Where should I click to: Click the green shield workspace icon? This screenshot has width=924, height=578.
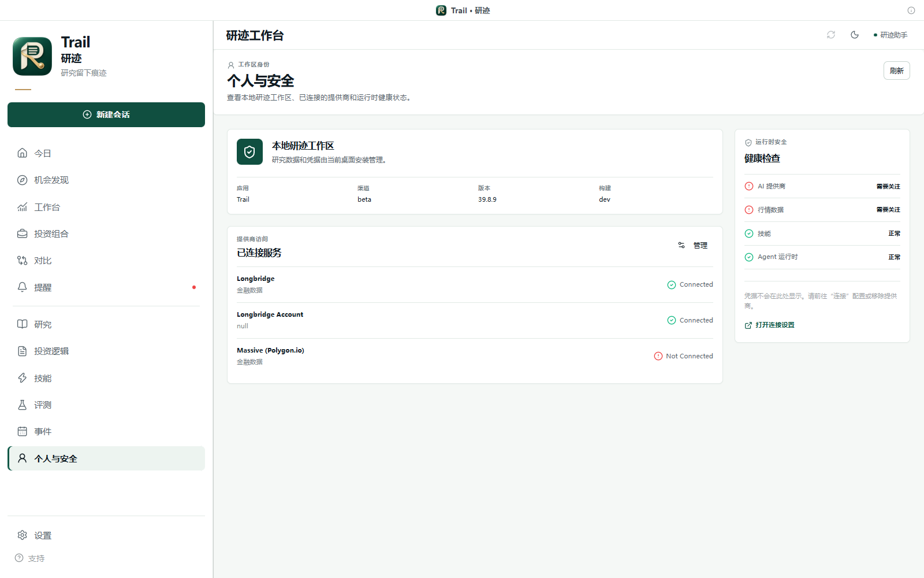tap(249, 152)
